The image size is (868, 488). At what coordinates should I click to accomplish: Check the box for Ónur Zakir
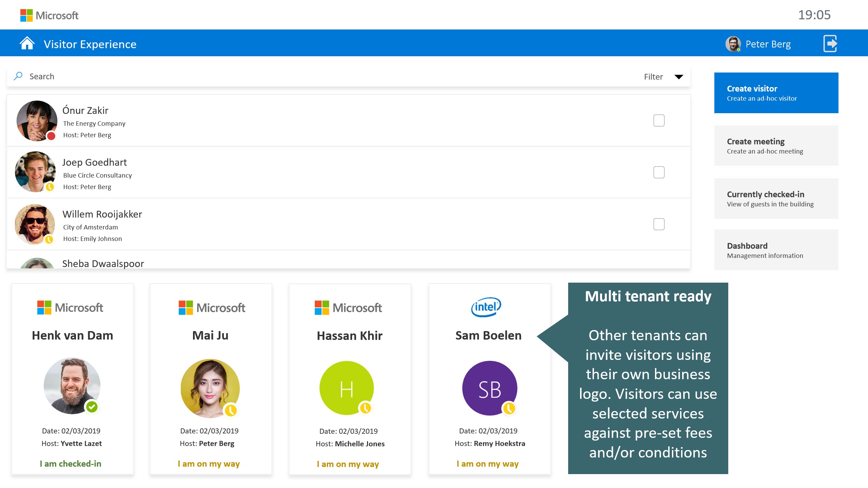click(x=659, y=121)
